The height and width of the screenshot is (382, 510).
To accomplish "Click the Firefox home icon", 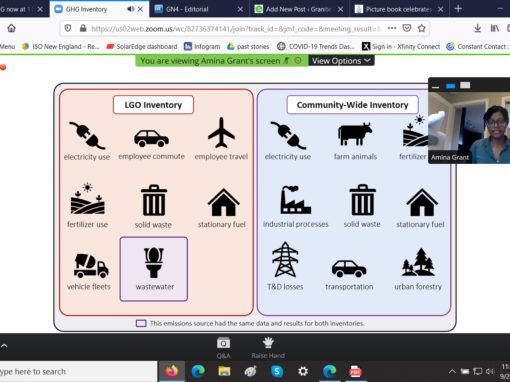I will (12, 28).
